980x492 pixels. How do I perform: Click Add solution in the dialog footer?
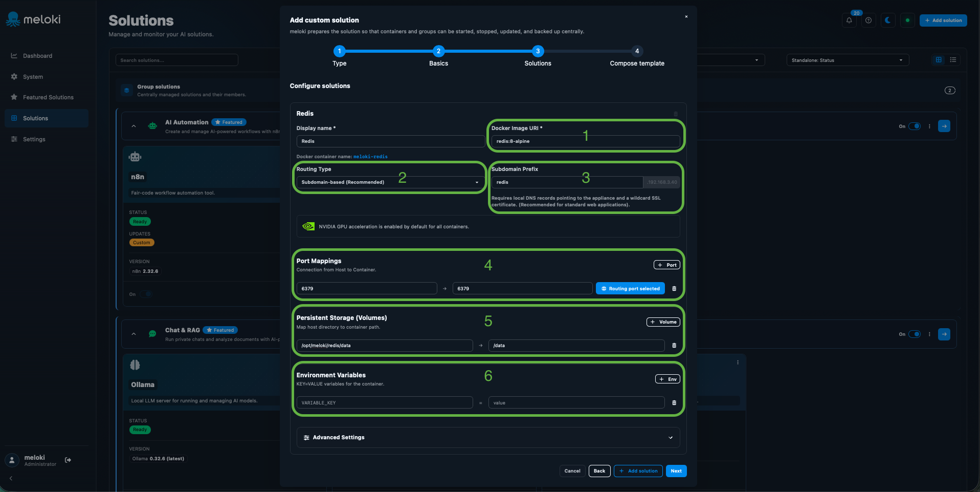pos(638,471)
